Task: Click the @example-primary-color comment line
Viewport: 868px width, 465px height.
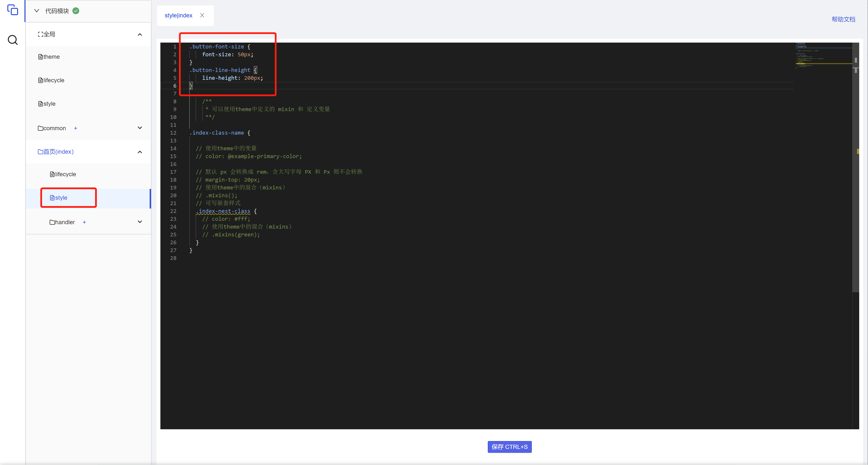Action: coord(249,156)
